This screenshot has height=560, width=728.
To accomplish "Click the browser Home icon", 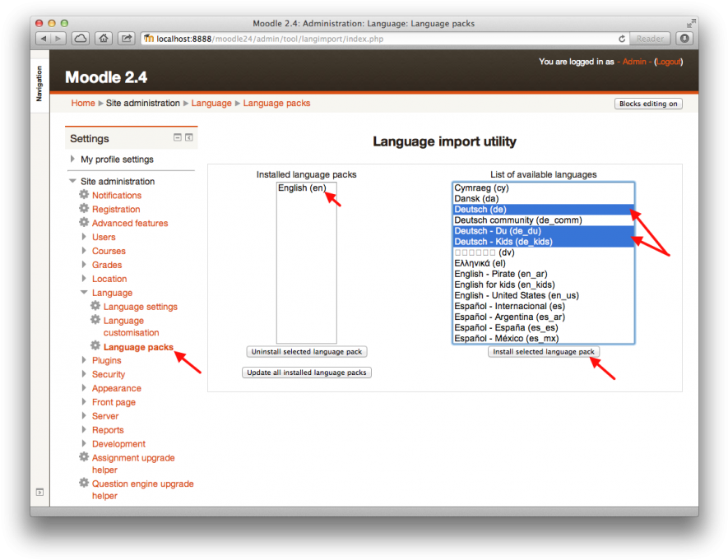I will coord(104,38).
